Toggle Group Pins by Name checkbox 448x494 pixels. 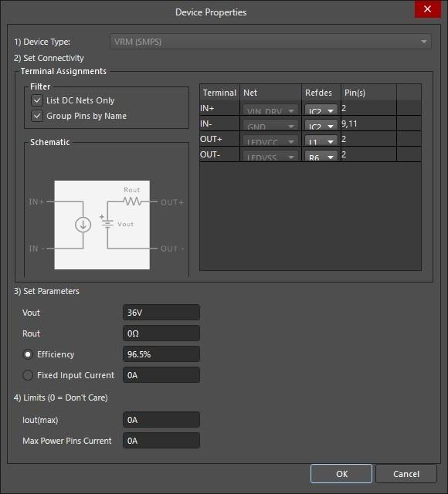(x=37, y=116)
